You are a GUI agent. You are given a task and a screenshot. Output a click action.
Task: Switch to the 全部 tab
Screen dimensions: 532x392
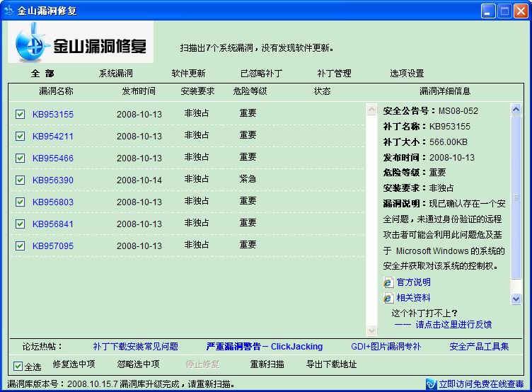coord(42,74)
